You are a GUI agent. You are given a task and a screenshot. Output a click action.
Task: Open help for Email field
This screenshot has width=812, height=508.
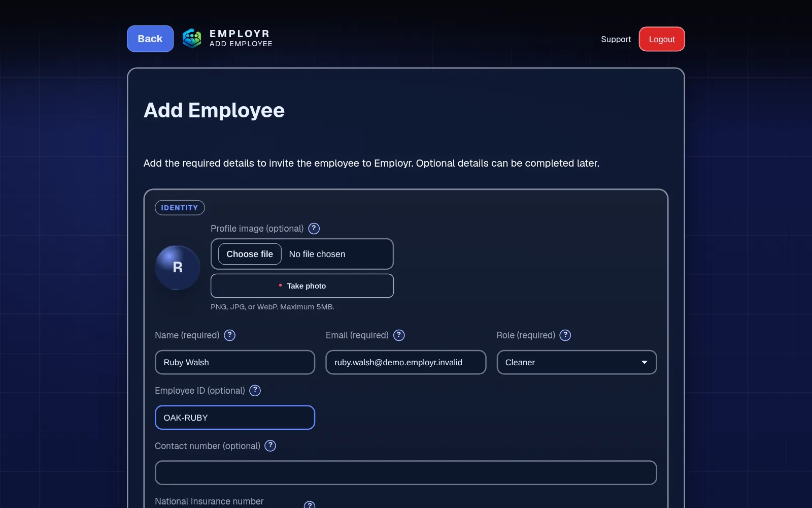(x=399, y=335)
